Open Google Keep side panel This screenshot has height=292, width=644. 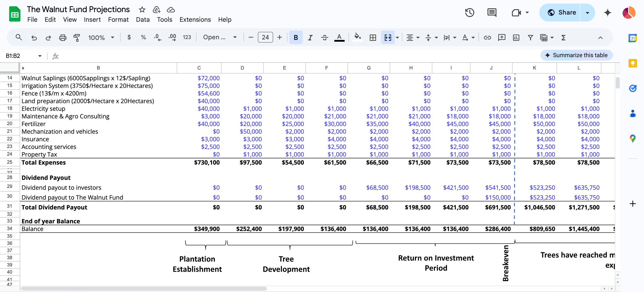[x=633, y=63]
